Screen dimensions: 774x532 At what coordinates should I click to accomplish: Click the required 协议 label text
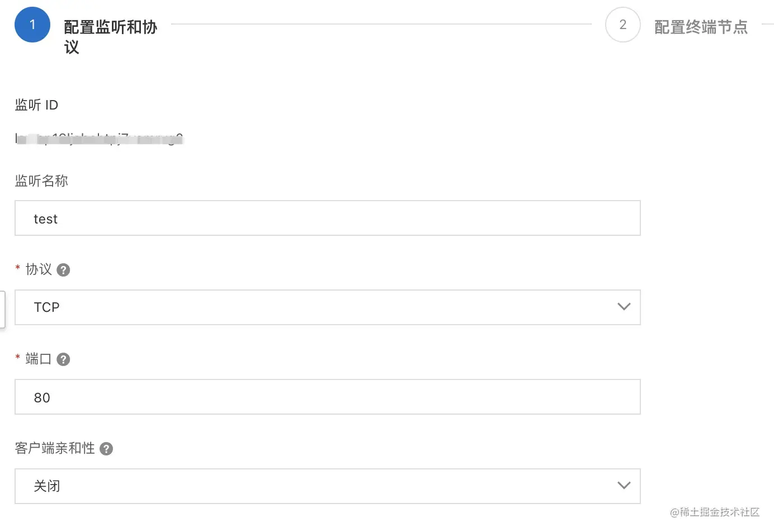(x=39, y=269)
